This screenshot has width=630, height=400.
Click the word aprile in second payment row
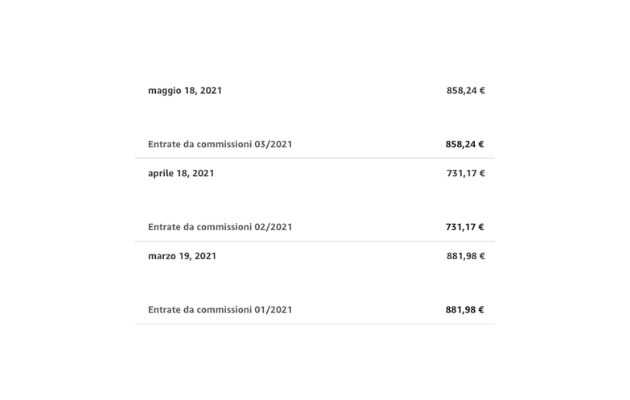161,174
